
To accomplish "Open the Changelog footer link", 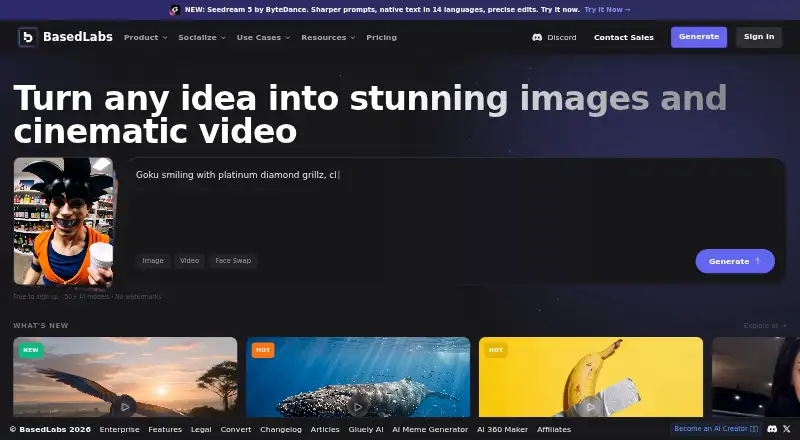I will pyautogui.click(x=281, y=429).
